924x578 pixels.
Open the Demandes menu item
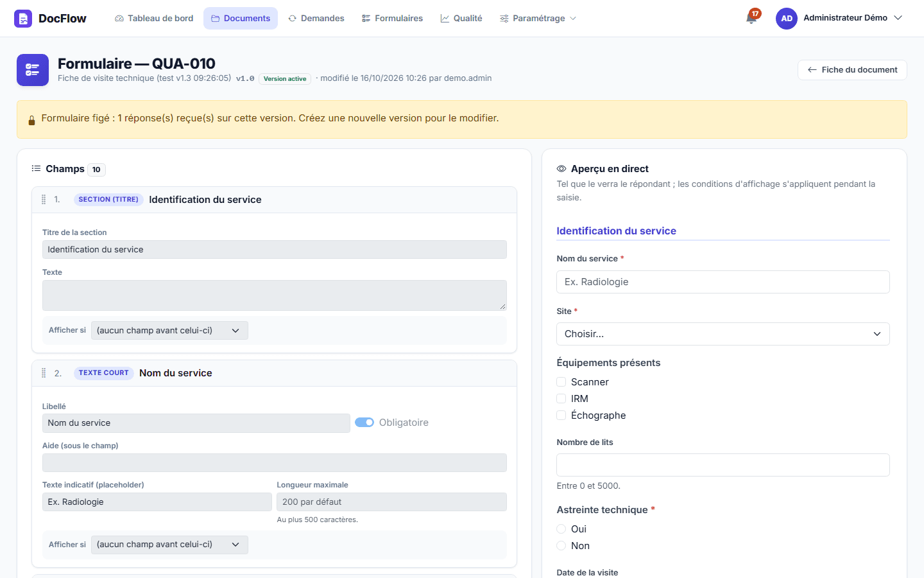[x=316, y=19]
